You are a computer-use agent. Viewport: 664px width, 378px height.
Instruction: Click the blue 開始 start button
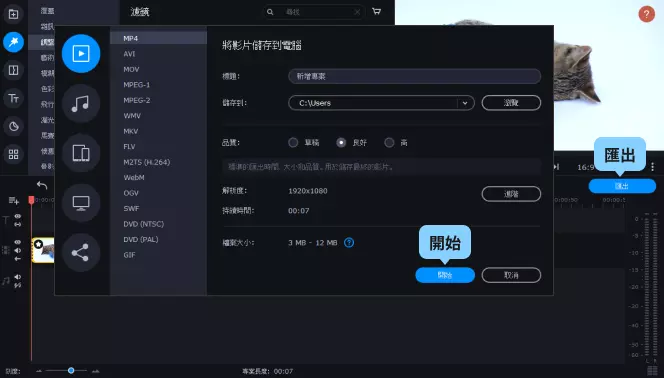(445, 275)
